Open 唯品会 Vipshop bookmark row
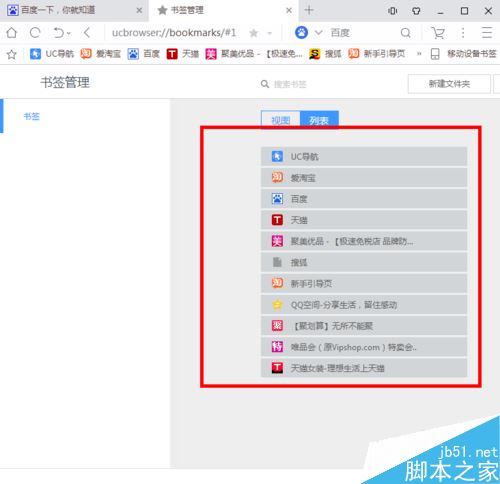This screenshot has height=484, width=500. point(364,347)
